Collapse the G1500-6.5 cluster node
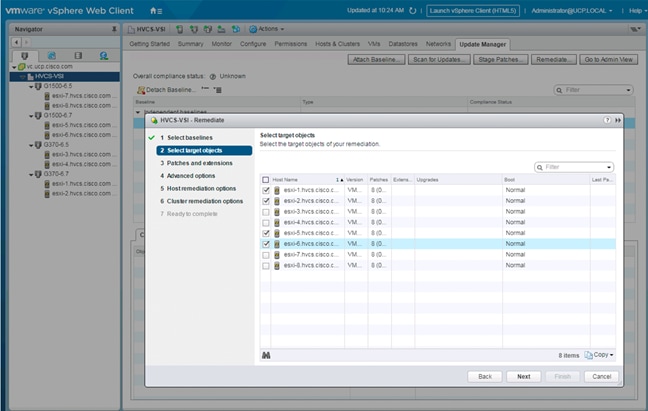The width and height of the screenshot is (648, 411). [x=31, y=87]
